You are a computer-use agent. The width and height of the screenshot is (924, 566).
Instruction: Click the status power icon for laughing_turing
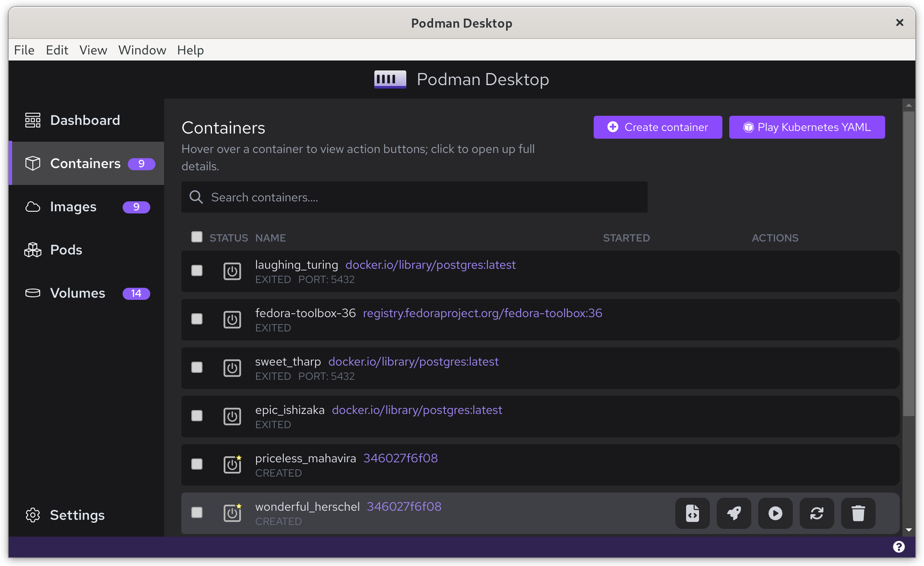click(232, 271)
